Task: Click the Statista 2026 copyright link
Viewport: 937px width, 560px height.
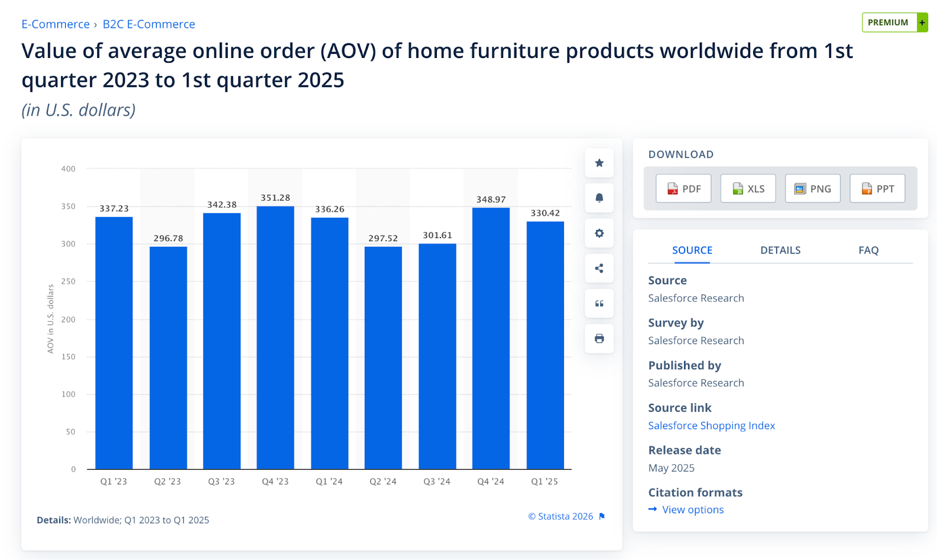Action: pos(560,516)
